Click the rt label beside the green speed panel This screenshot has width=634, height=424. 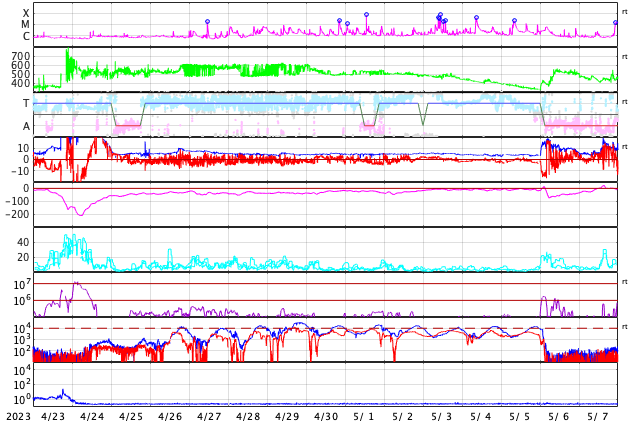pos(624,57)
